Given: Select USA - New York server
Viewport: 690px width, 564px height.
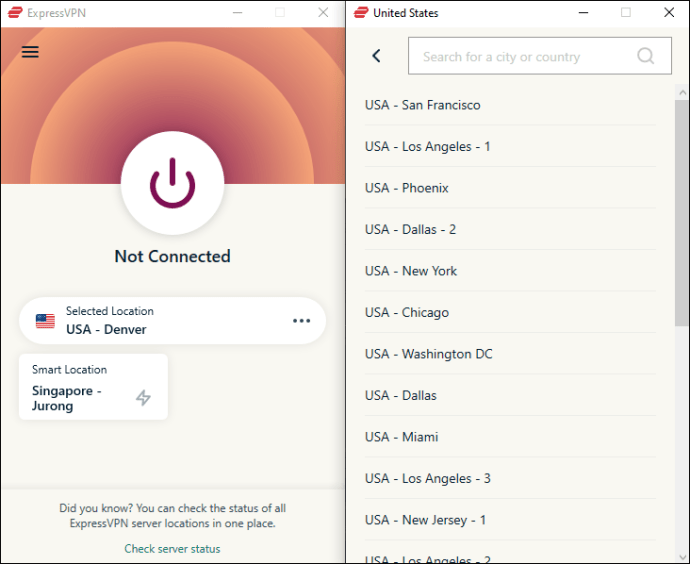Looking at the screenshot, I should tap(510, 271).
